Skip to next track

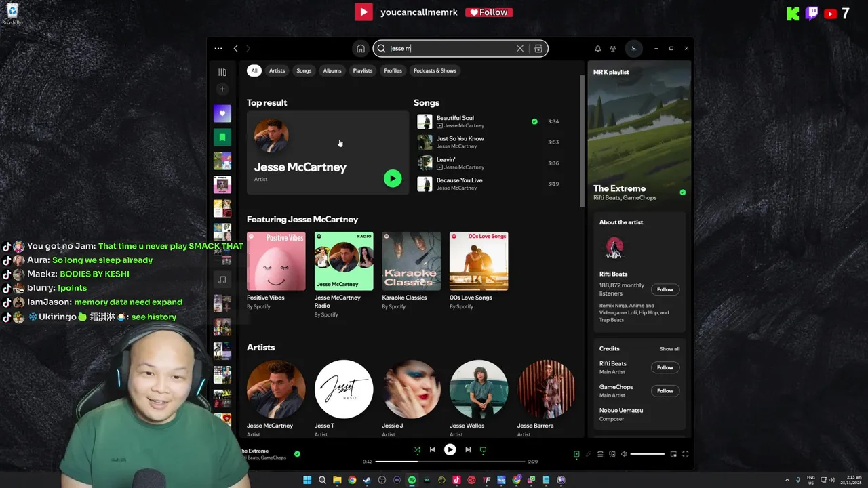tap(468, 449)
